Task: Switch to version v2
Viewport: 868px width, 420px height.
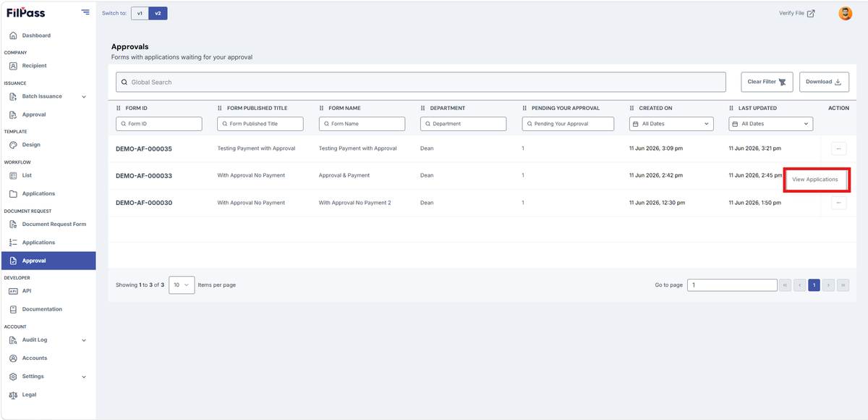Action: [x=158, y=13]
